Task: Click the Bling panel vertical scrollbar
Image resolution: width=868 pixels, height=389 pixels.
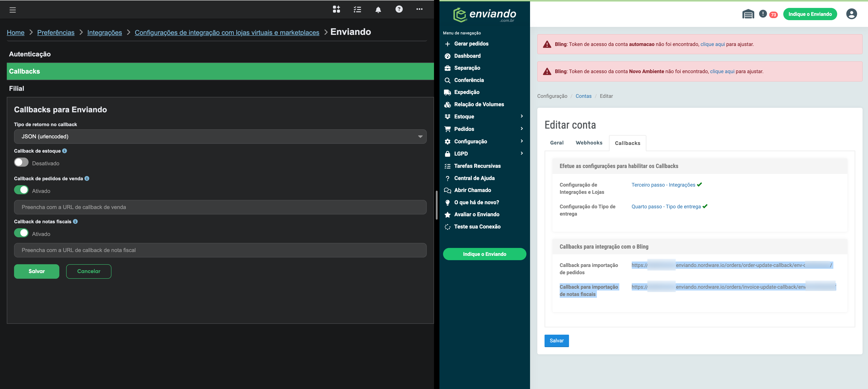Action: pos(436,205)
